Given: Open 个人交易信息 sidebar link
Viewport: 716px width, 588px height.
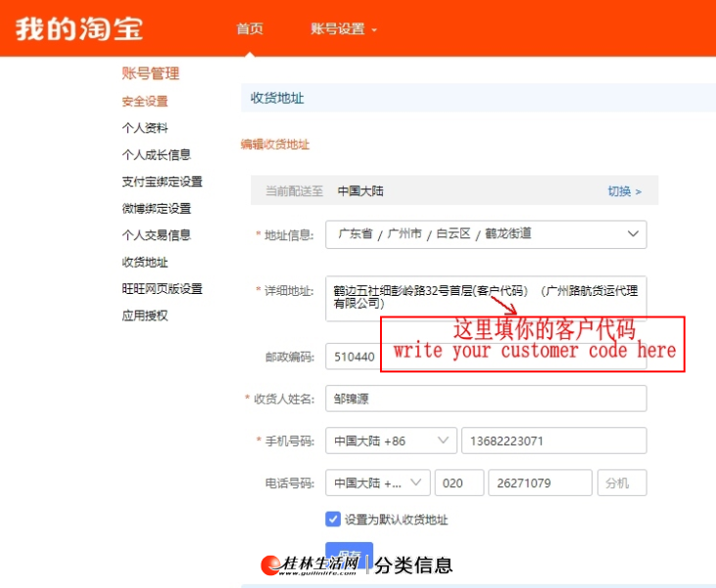Looking at the screenshot, I should pyautogui.click(x=156, y=235).
